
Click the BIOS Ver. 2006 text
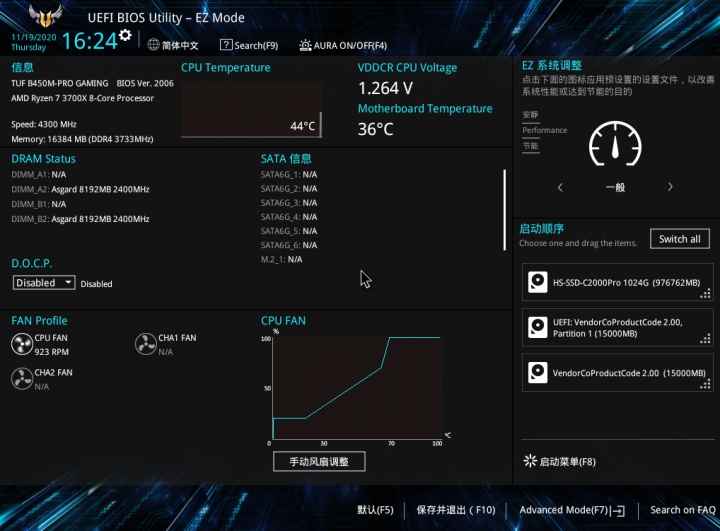pyautogui.click(x=145, y=83)
